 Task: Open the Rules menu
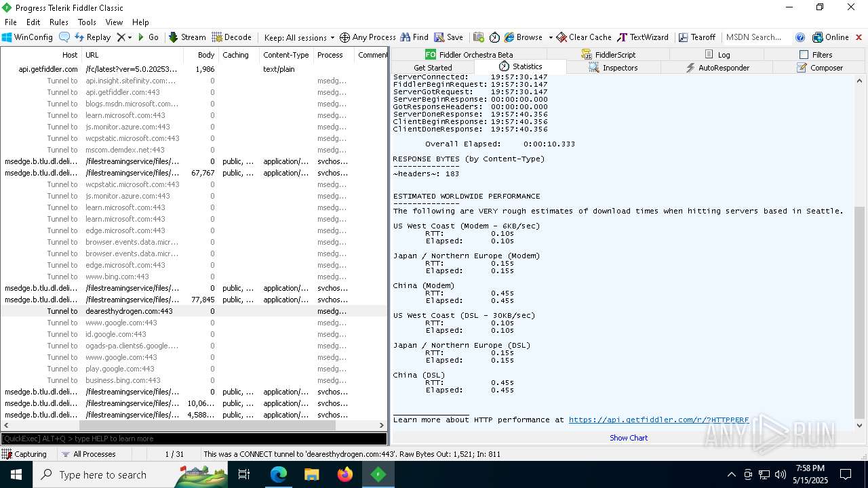click(59, 22)
